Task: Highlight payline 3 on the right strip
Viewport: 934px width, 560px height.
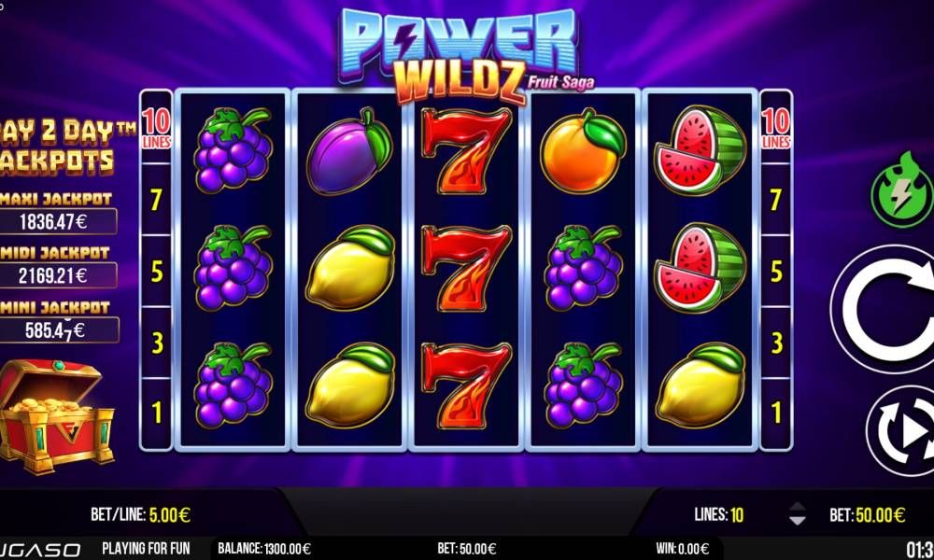Action: point(776,343)
